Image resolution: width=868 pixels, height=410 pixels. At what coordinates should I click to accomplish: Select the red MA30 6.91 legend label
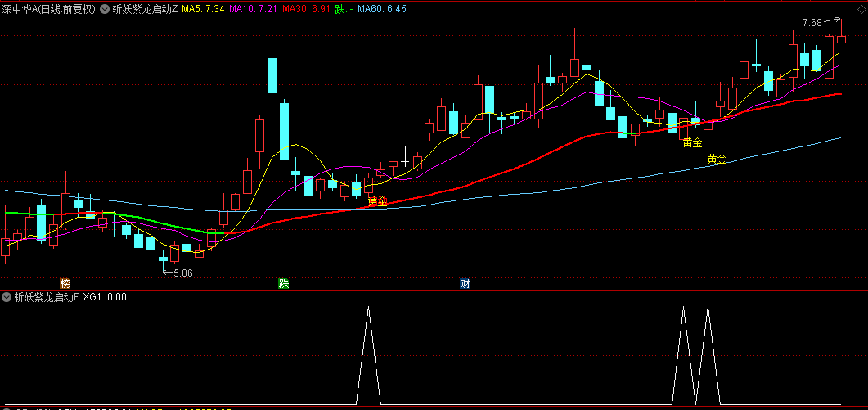tap(304, 9)
